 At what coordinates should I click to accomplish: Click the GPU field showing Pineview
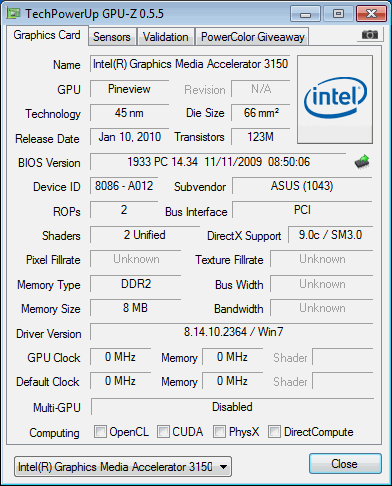click(129, 89)
